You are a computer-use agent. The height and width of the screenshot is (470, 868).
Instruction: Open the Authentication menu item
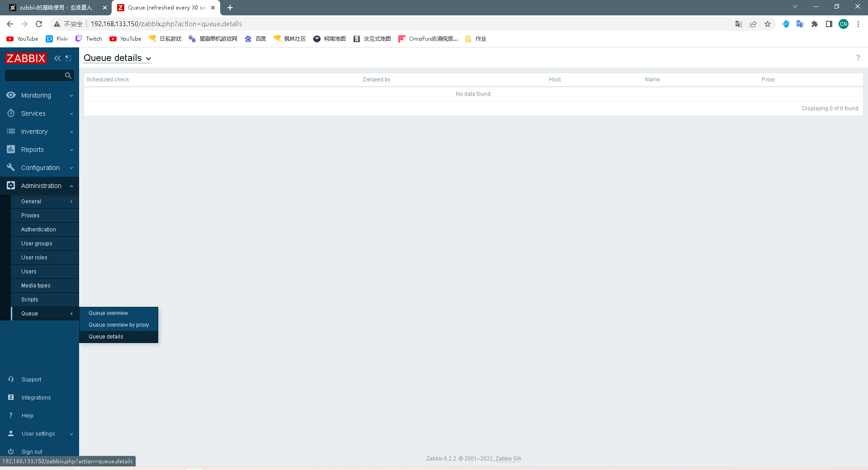pyautogui.click(x=45, y=230)
